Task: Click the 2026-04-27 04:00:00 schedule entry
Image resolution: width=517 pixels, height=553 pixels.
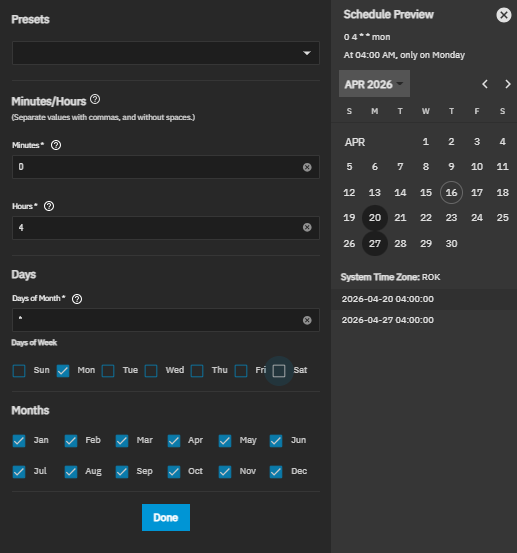Action: (424, 320)
